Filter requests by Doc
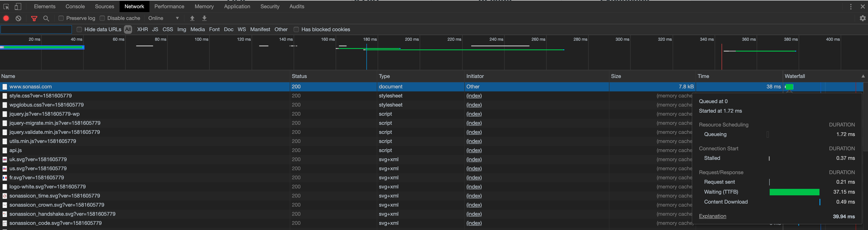868x230 pixels. [x=228, y=29]
